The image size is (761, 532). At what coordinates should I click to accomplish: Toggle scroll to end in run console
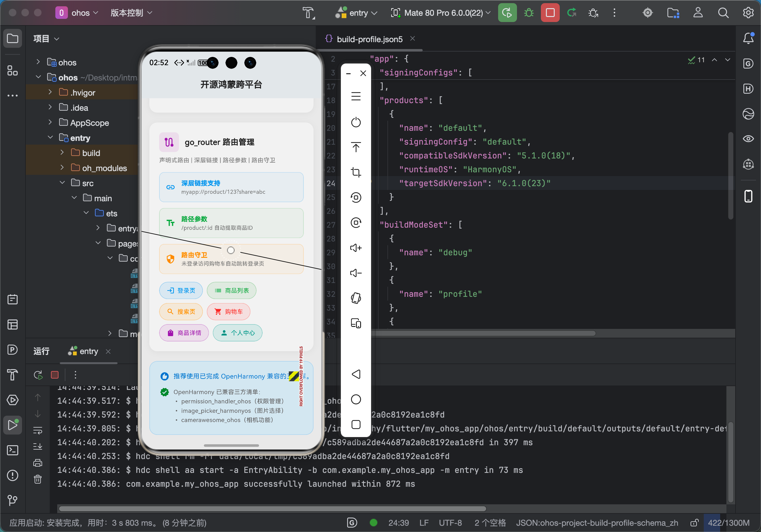click(x=38, y=446)
